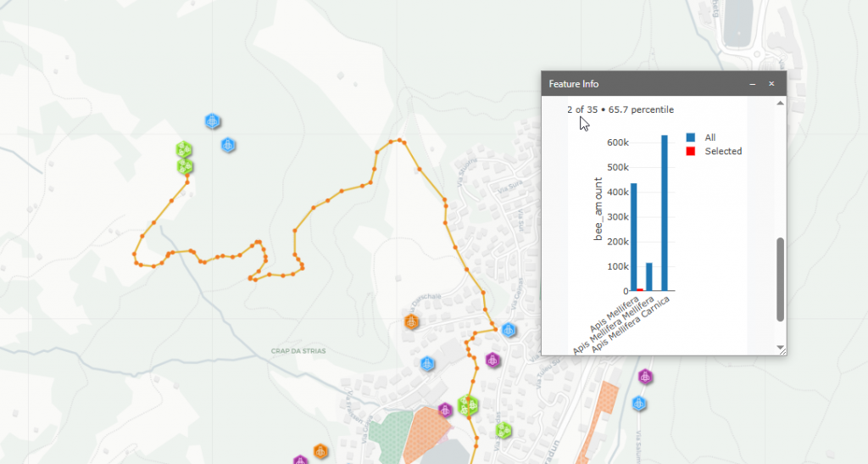This screenshot has height=464, width=868.
Task: Click the Feature Info vertical scrollbar thumb
Action: point(780,280)
